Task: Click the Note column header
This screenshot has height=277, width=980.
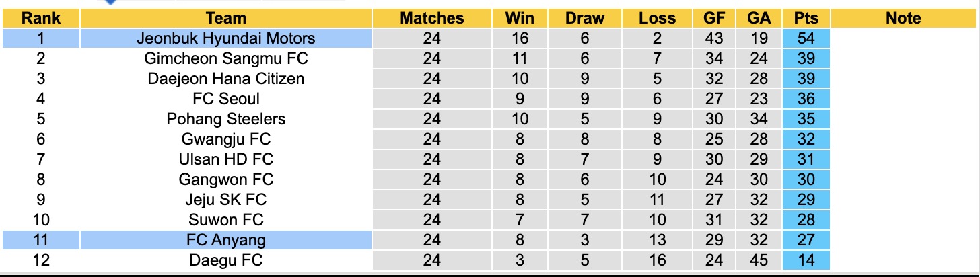Action: click(903, 19)
